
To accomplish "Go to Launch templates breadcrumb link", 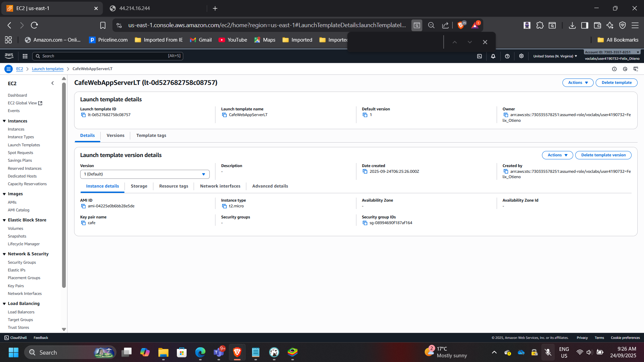I will coord(48,69).
